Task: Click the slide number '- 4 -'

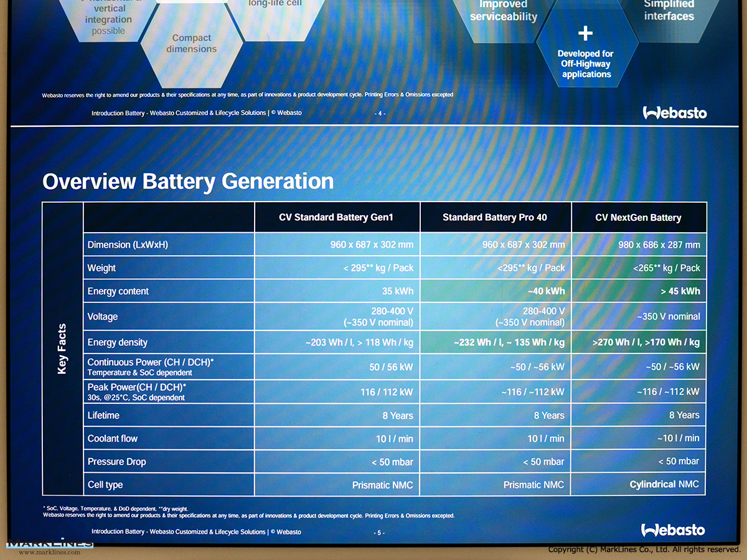Action: tap(380, 113)
